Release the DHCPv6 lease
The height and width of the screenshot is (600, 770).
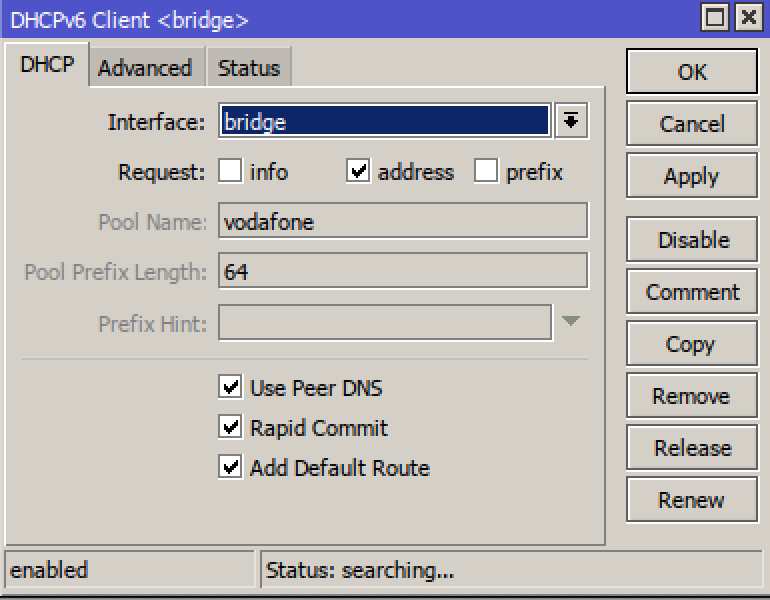tap(692, 448)
